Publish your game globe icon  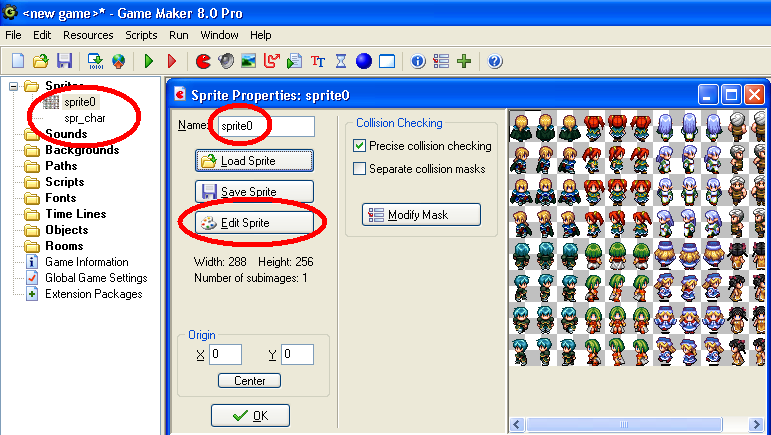pos(119,61)
